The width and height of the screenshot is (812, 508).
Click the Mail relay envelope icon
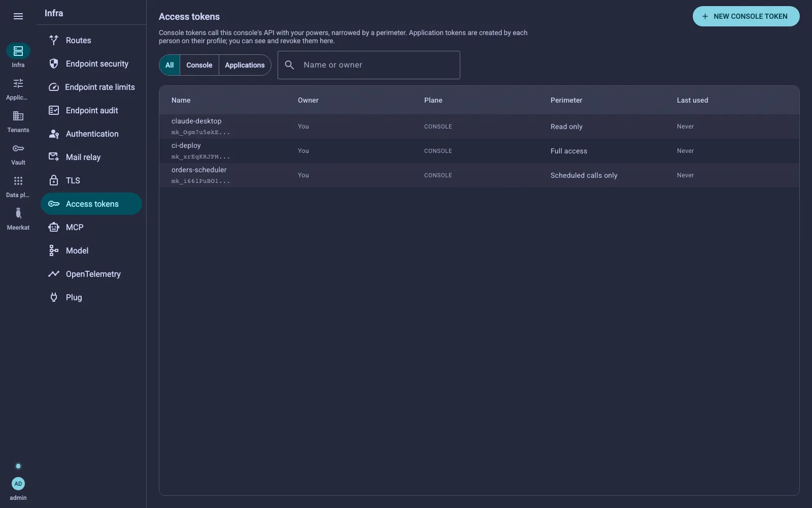[x=54, y=157]
